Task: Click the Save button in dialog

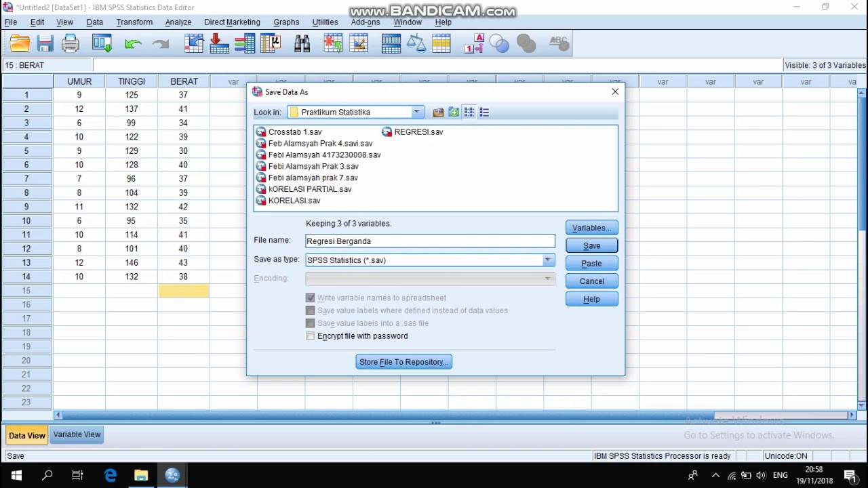Action: [x=592, y=246]
